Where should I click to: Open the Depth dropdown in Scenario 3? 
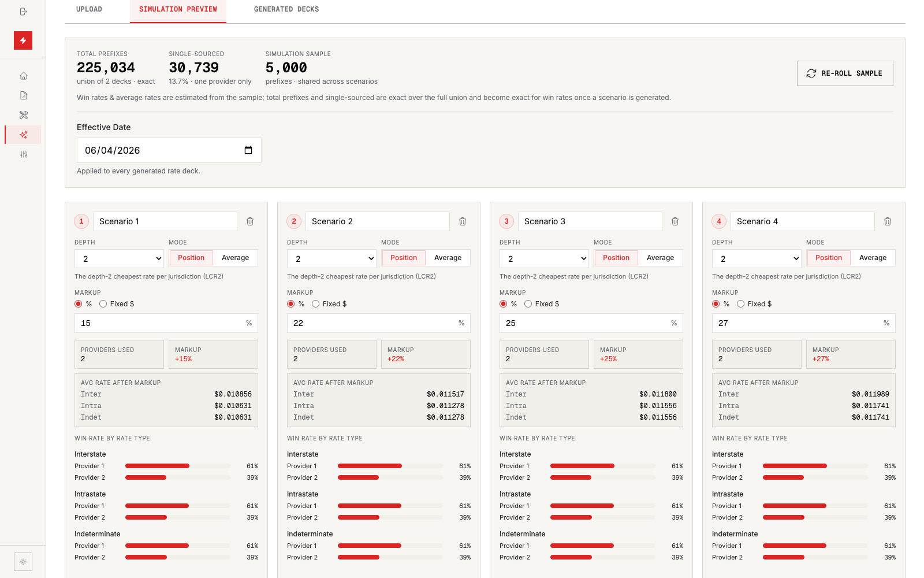point(544,258)
